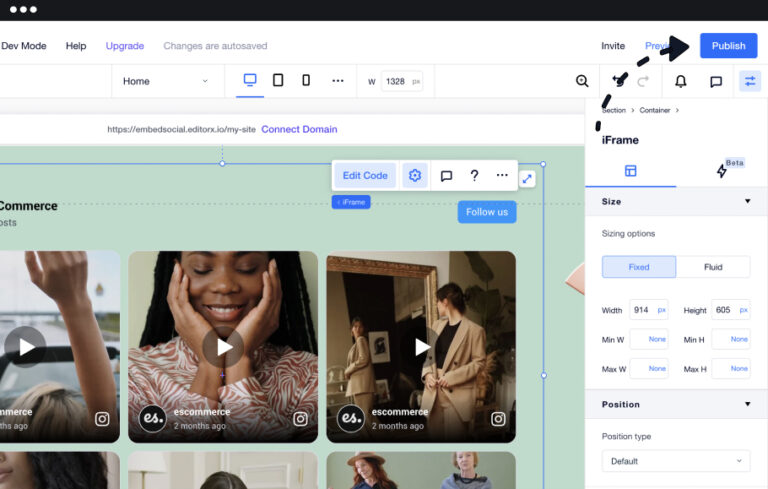
Task: Open more breakpoints ellipsis menu
Action: pos(338,81)
